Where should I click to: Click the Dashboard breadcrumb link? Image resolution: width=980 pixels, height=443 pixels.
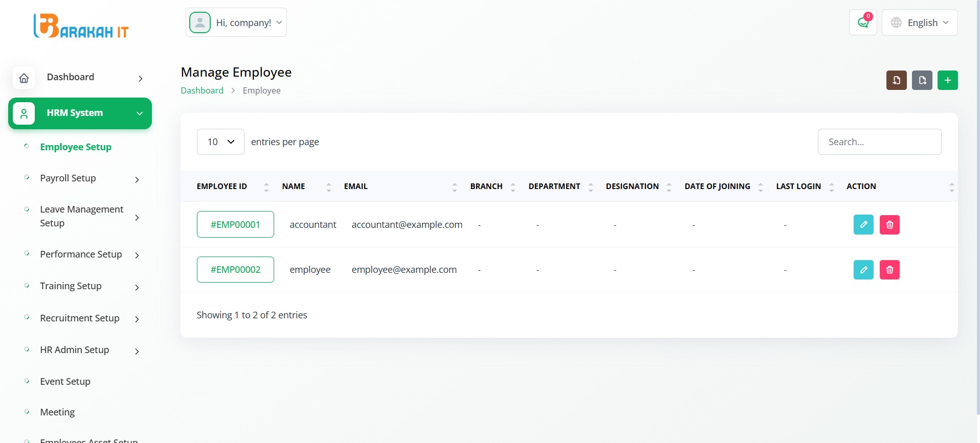point(202,90)
